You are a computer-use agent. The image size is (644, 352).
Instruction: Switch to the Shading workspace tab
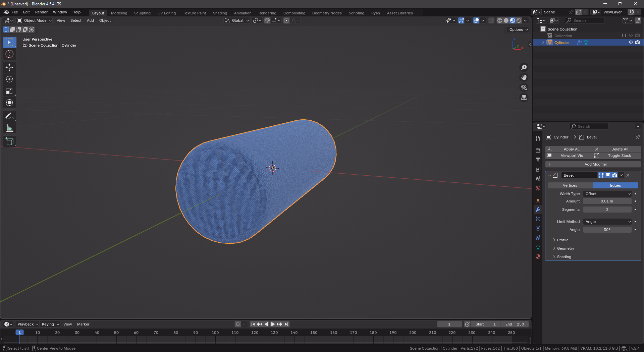(220, 13)
